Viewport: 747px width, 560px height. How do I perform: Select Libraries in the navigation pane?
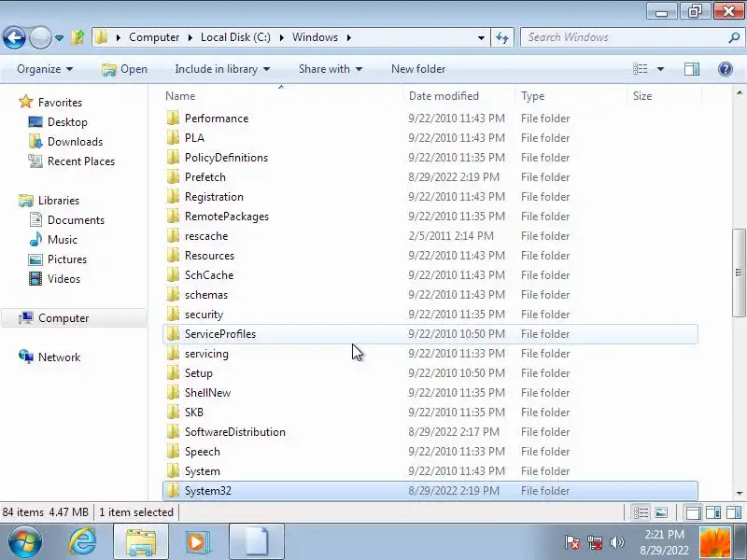49,201
